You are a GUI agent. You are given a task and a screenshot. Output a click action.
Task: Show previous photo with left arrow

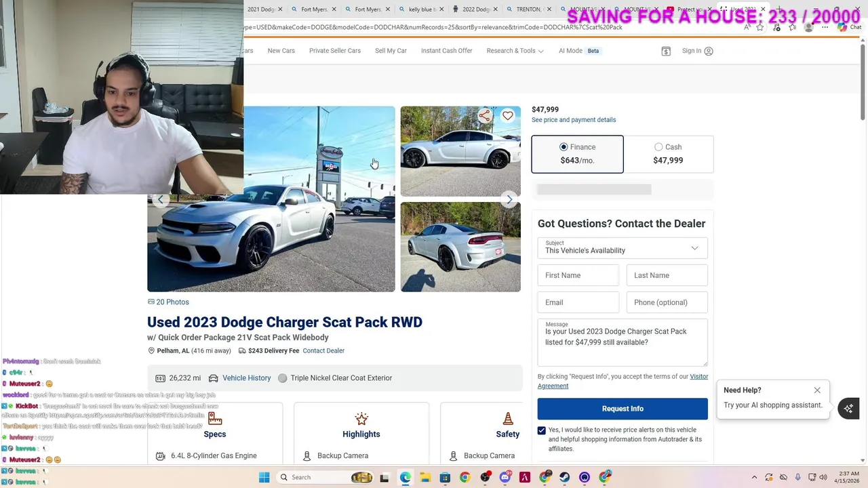(x=160, y=199)
